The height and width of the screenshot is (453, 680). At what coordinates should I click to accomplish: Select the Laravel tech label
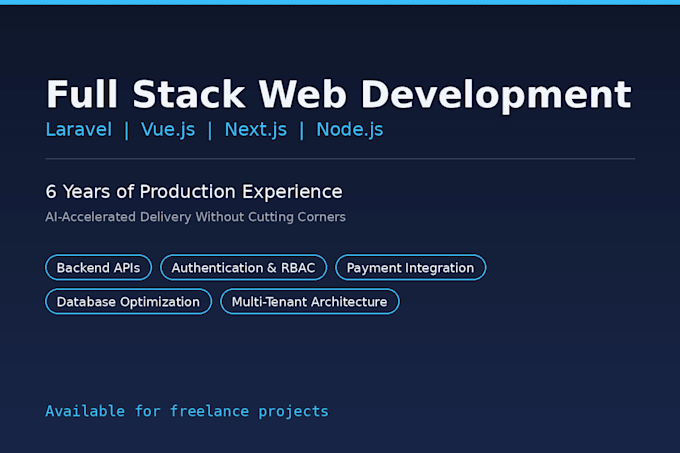click(78, 130)
